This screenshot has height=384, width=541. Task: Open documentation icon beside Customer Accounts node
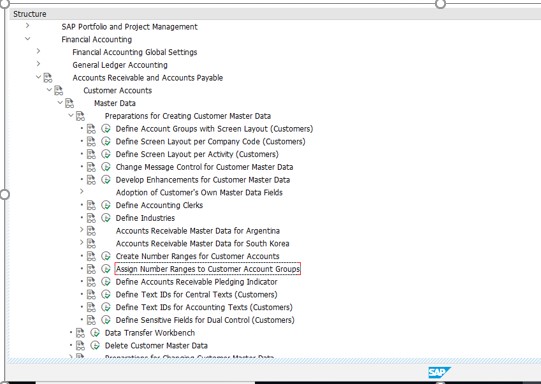click(59, 90)
